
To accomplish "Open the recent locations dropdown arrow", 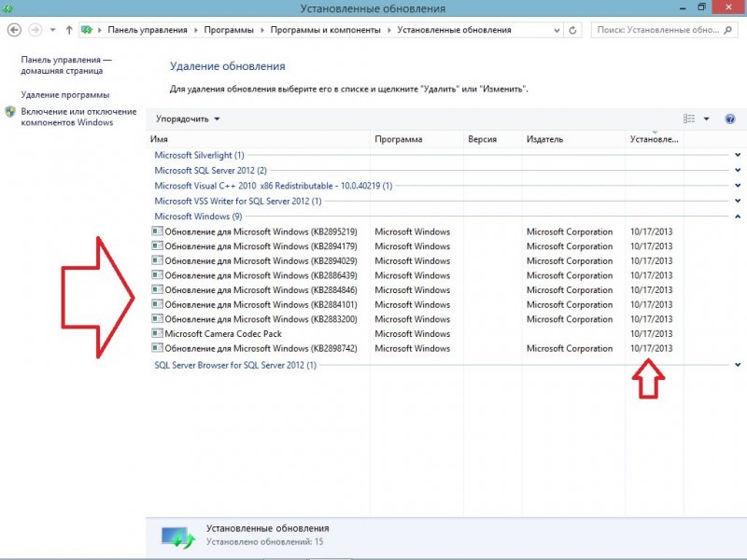I will [53, 30].
